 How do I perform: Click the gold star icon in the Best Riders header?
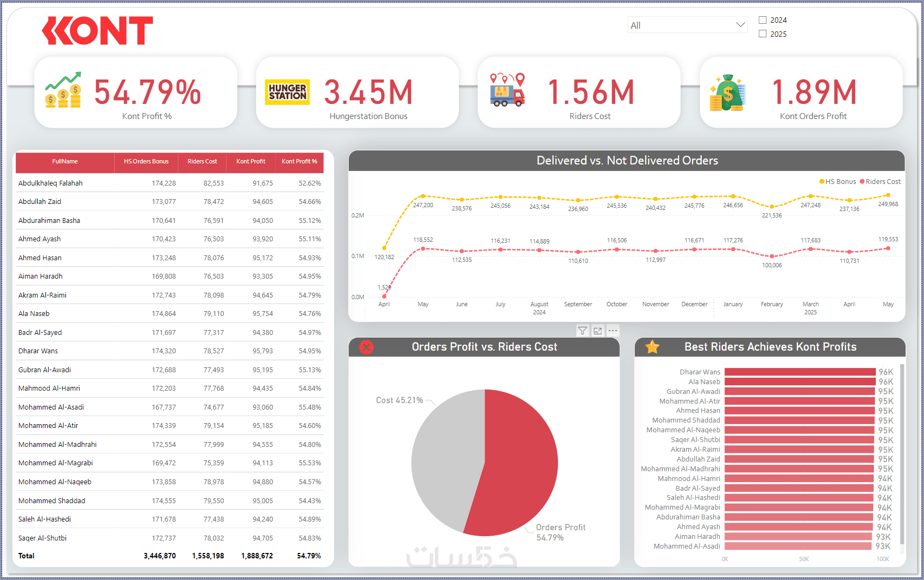tap(653, 347)
